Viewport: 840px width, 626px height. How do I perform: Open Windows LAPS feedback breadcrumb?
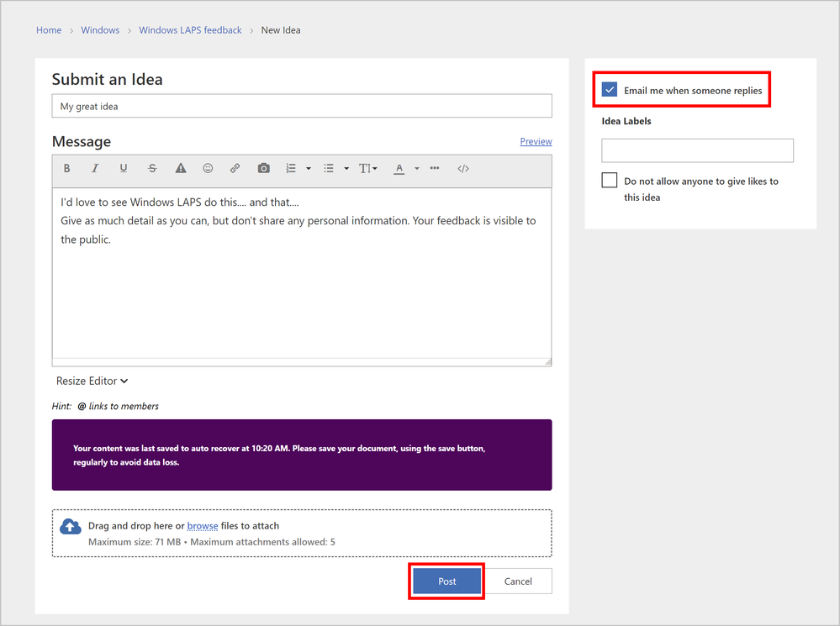coord(190,30)
